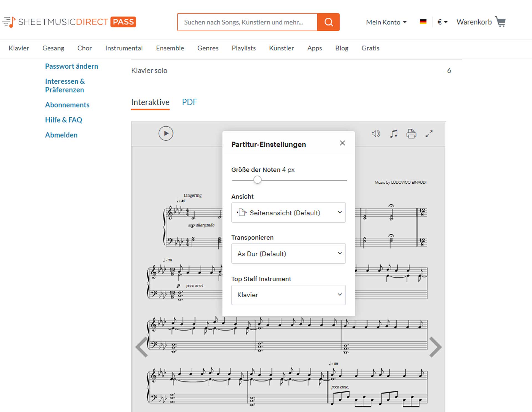Switch to the PDF tab
This screenshot has width=532, height=412.
point(189,102)
